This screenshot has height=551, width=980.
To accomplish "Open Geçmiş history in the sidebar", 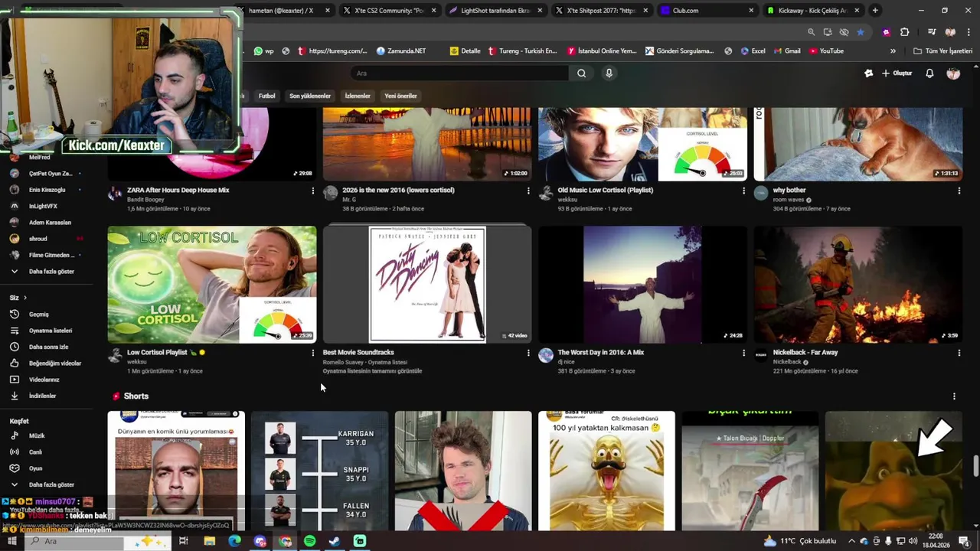I will point(38,315).
